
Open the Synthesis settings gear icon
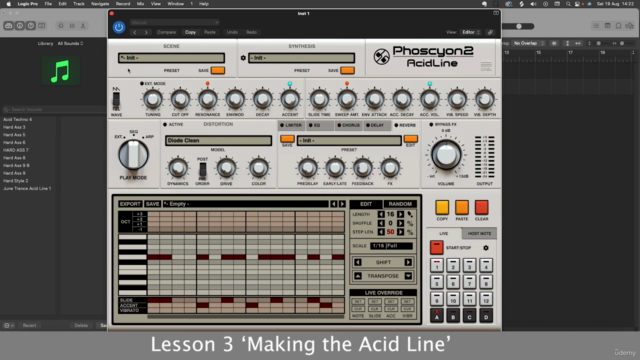(x=243, y=58)
